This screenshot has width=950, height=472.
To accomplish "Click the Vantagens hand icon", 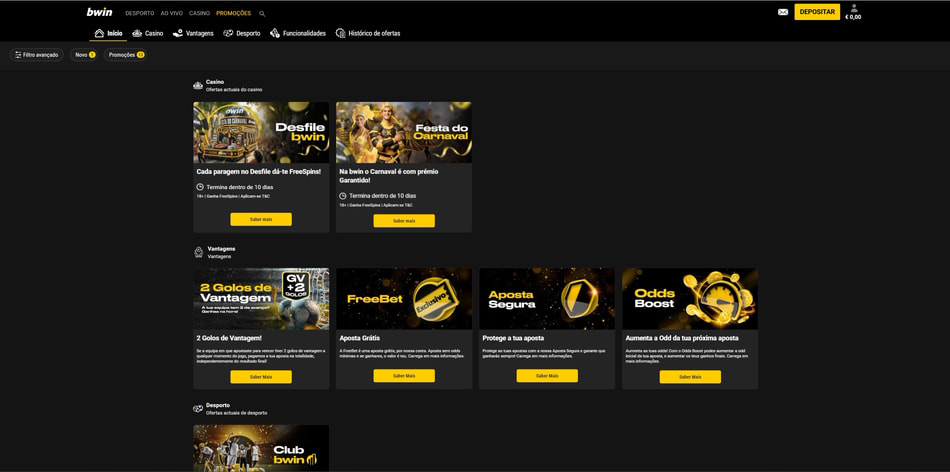I will (178, 33).
